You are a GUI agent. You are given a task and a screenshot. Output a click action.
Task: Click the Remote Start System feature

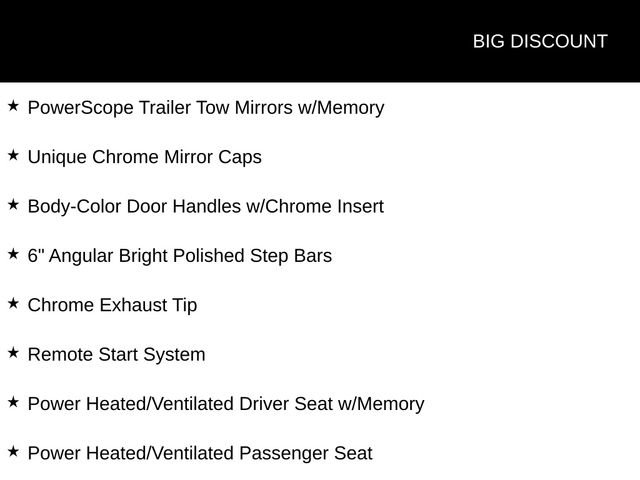click(x=116, y=355)
